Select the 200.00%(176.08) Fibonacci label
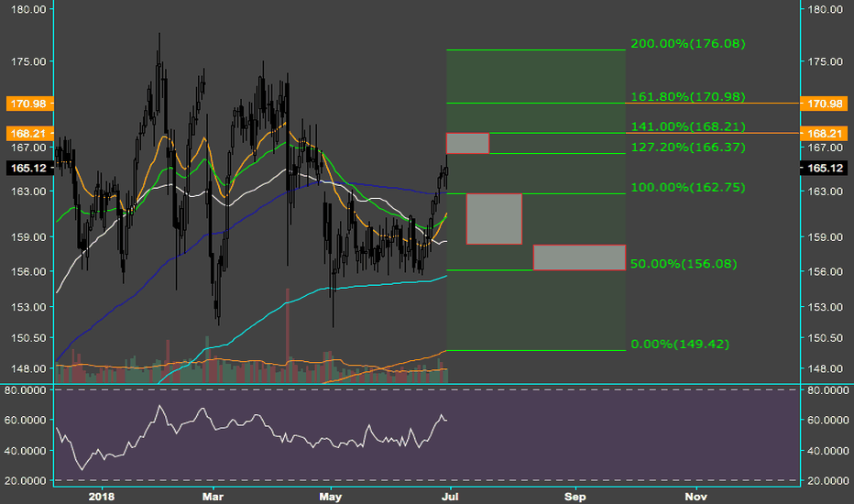Image resolution: width=854 pixels, height=504 pixels. click(x=688, y=44)
